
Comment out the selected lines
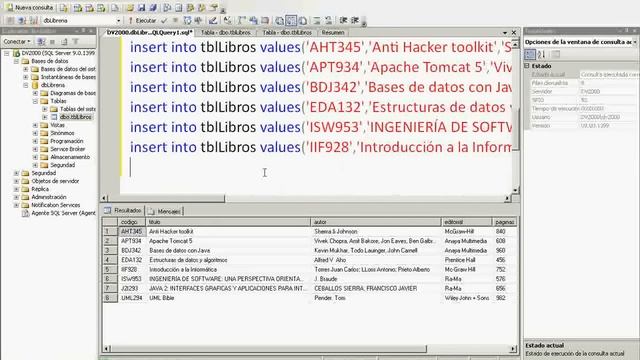[317, 20]
